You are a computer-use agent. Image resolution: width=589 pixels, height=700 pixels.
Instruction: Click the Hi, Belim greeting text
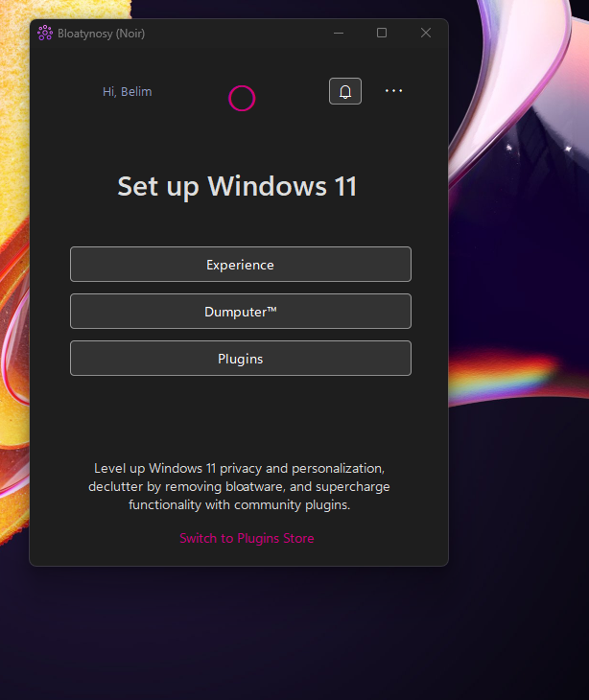point(128,91)
